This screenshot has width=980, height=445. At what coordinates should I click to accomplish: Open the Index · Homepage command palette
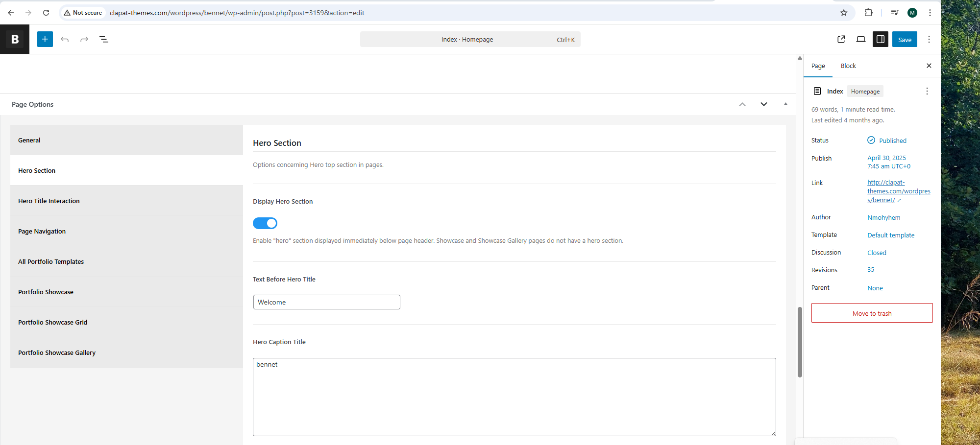coord(470,39)
